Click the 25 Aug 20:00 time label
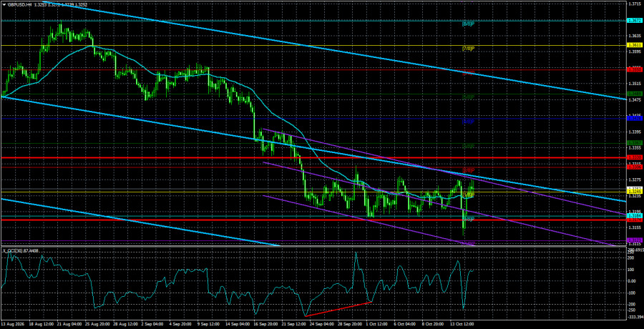 [x=98, y=323]
